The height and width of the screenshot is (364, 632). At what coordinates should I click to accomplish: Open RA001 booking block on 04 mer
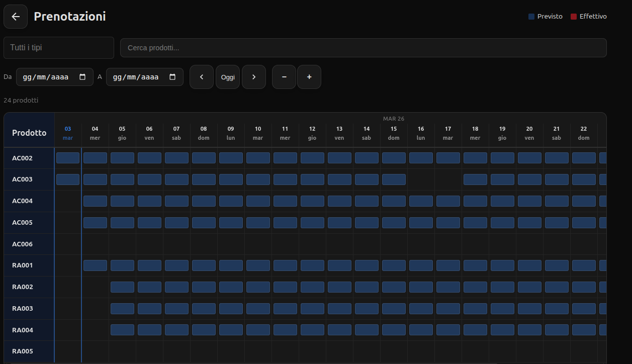coord(95,265)
